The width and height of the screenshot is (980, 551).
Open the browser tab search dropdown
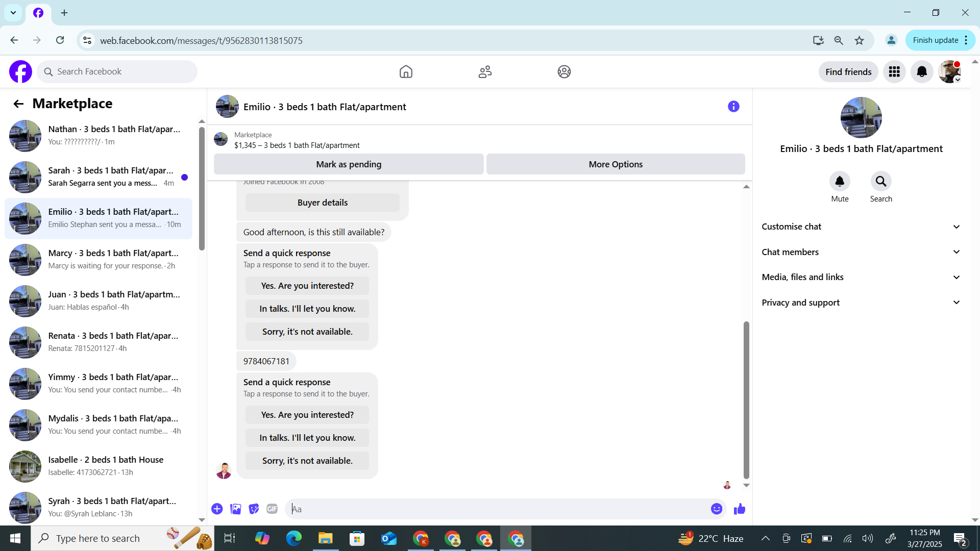13,13
